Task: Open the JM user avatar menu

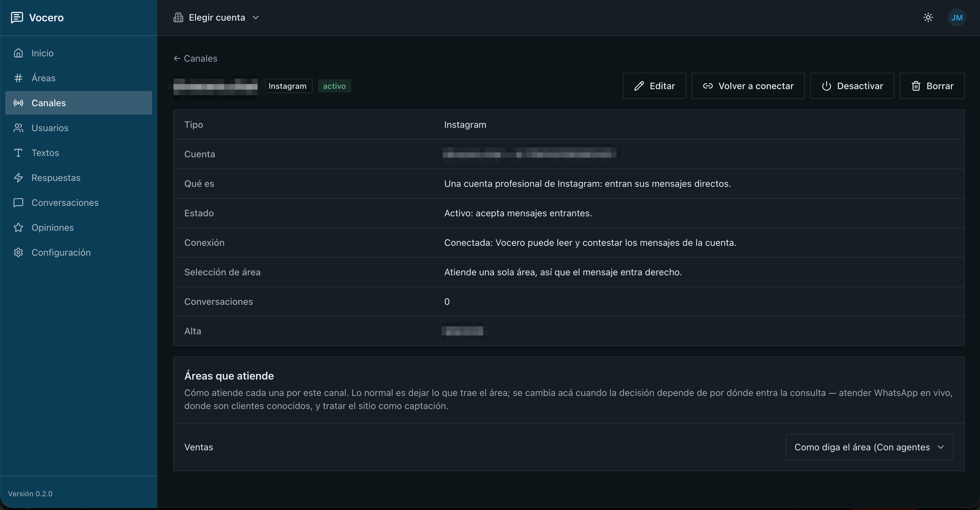Action: (956, 17)
